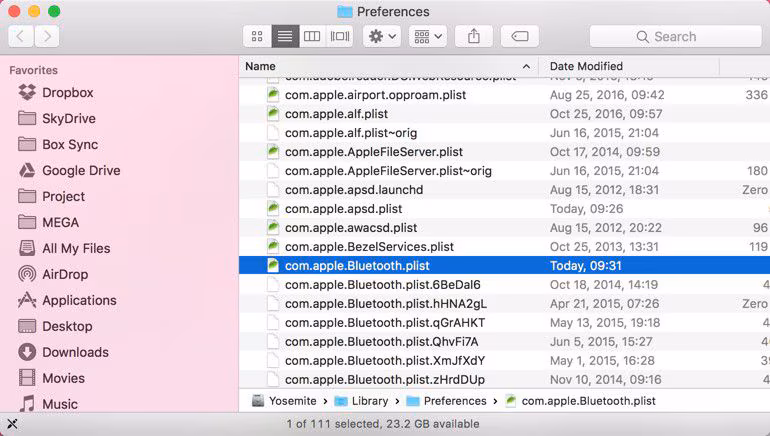Viewport: 770px width, 436px height.
Task: Switch to column view
Action: (x=312, y=36)
